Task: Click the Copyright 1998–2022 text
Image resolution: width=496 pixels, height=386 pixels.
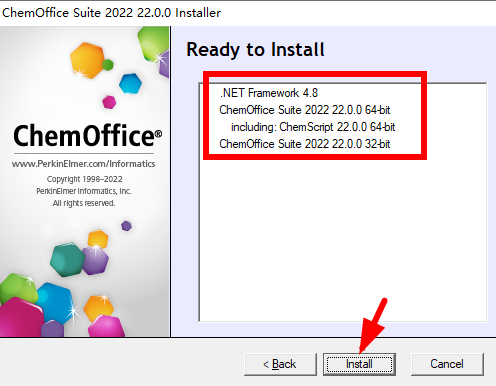Action: pos(85,179)
